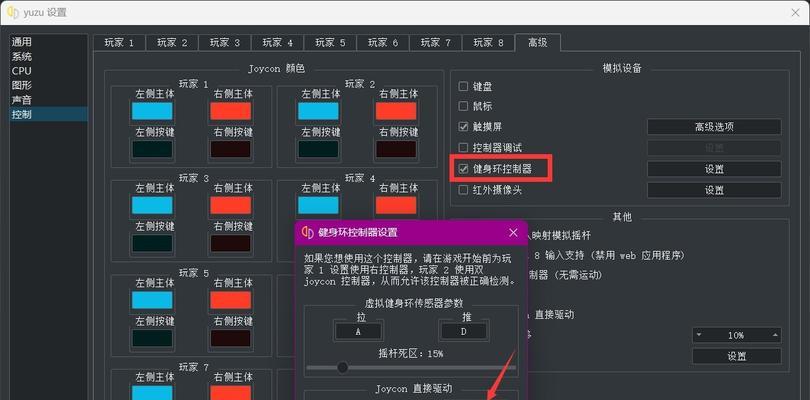The height and width of the screenshot is (400, 810).
Task: Select the 玩家 6 tab
Action: pyautogui.click(x=383, y=43)
